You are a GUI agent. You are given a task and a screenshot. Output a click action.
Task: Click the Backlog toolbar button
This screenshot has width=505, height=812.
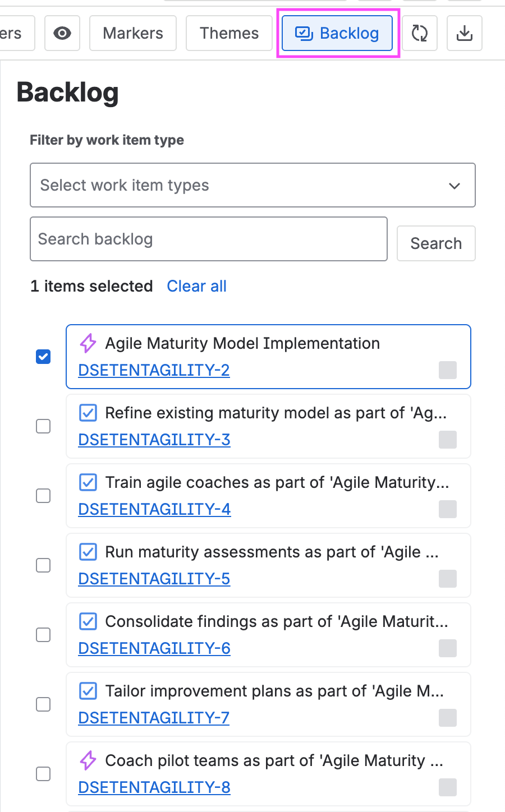pos(337,34)
